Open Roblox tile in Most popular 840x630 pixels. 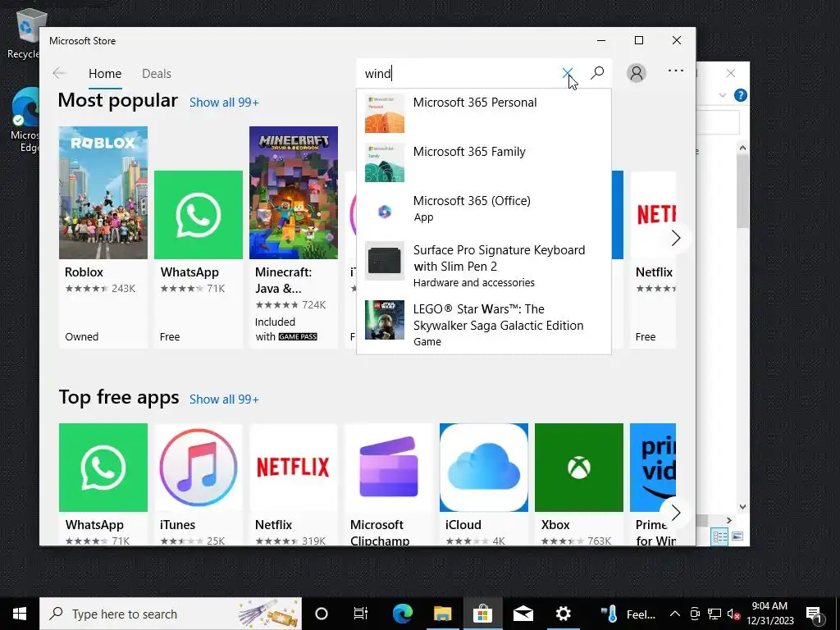pos(103,237)
